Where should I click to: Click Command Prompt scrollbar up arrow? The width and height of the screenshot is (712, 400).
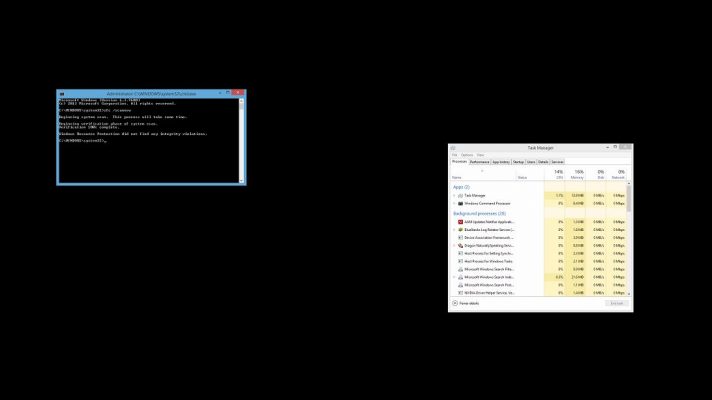(242, 100)
